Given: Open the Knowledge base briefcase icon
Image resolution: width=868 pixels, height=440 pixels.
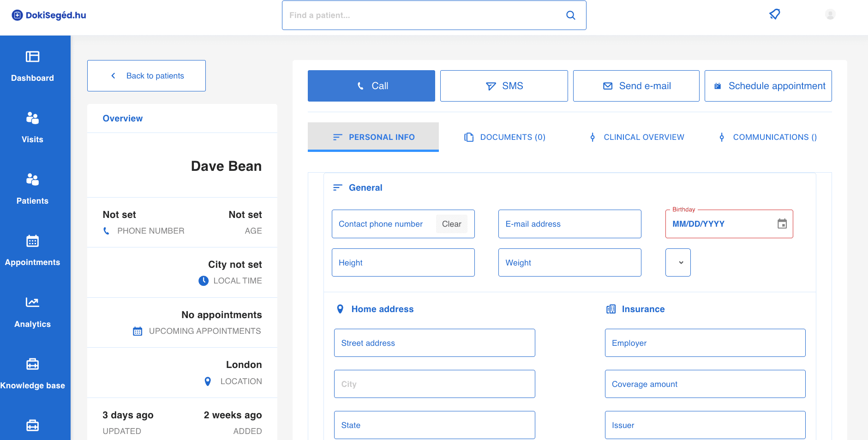Looking at the screenshot, I should 32,364.
